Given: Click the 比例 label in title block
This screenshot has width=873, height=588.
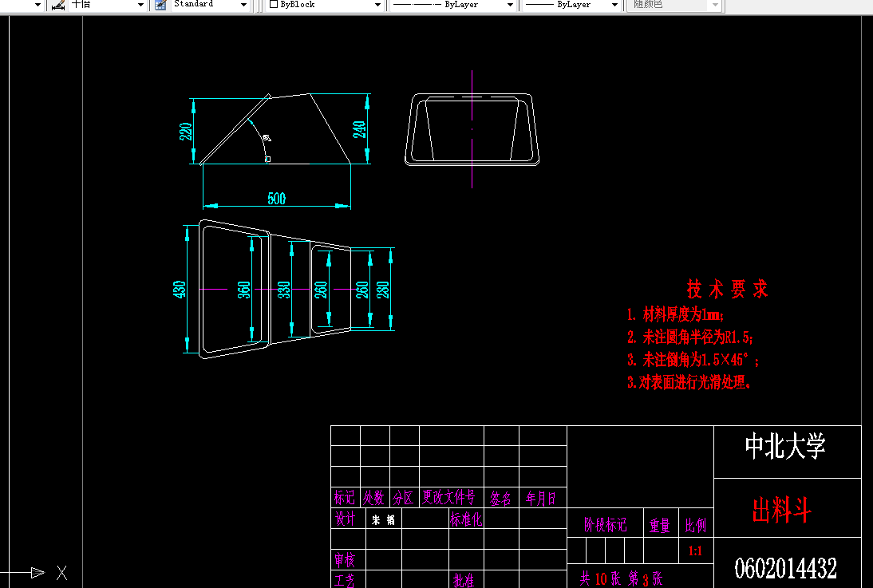Looking at the screenshot, I should [x=695, y=525].
